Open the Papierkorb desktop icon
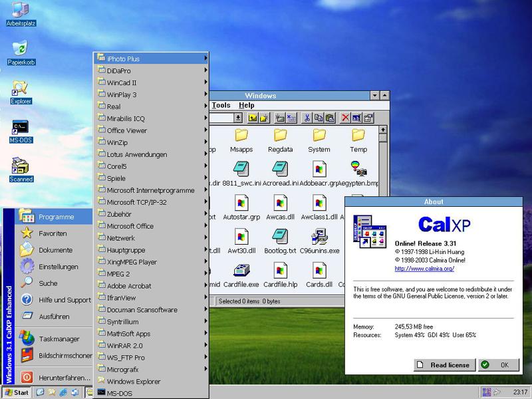This screenshot has height=399, width=532. (x=21, y=48)
